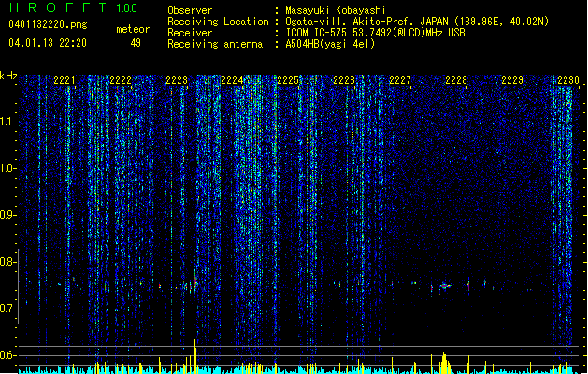This screenshot has width=588, height=374.
Task: Click the 1.0 frequency axis label
Action: (x=7, y=168)
